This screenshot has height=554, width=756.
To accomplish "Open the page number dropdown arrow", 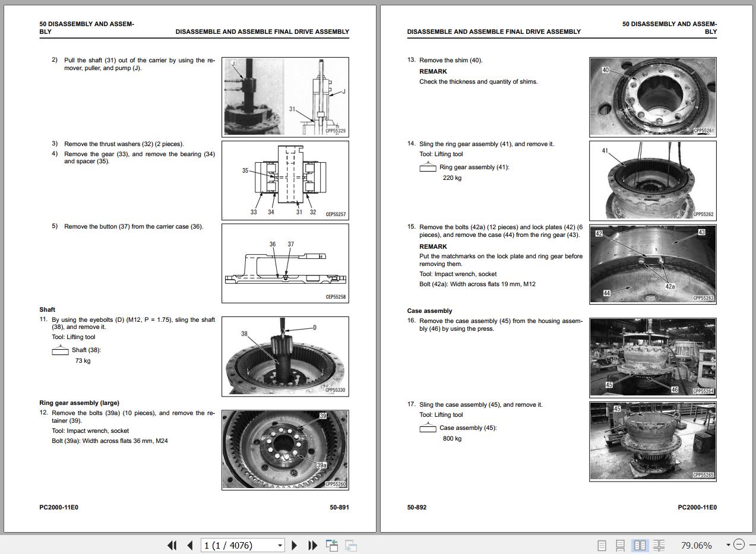I will coord(280,545).
